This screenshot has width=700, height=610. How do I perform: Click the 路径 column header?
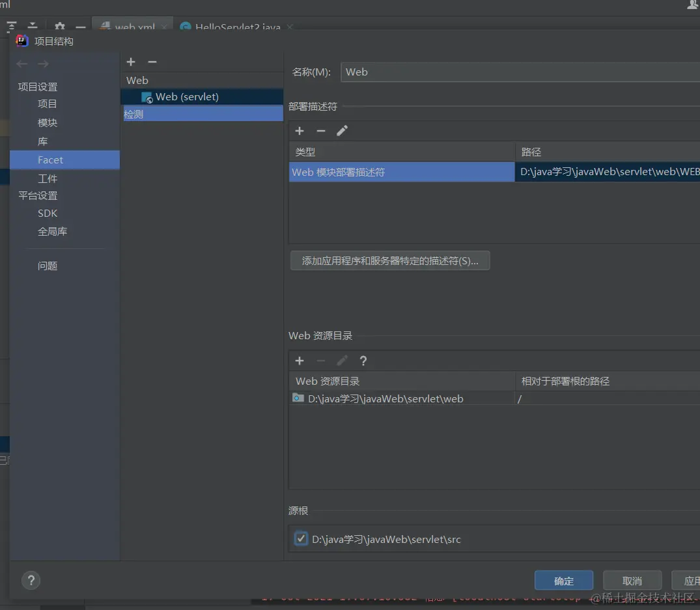click(608, 152)
